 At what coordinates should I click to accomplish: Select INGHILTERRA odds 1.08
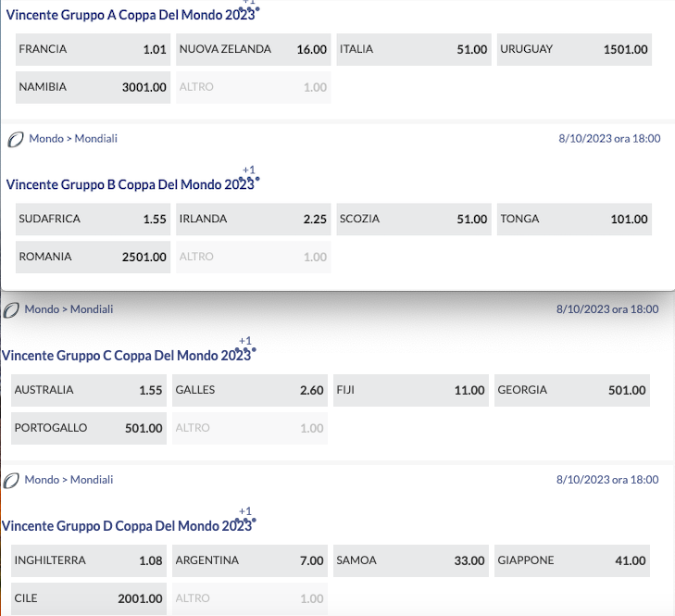(88, 560)
